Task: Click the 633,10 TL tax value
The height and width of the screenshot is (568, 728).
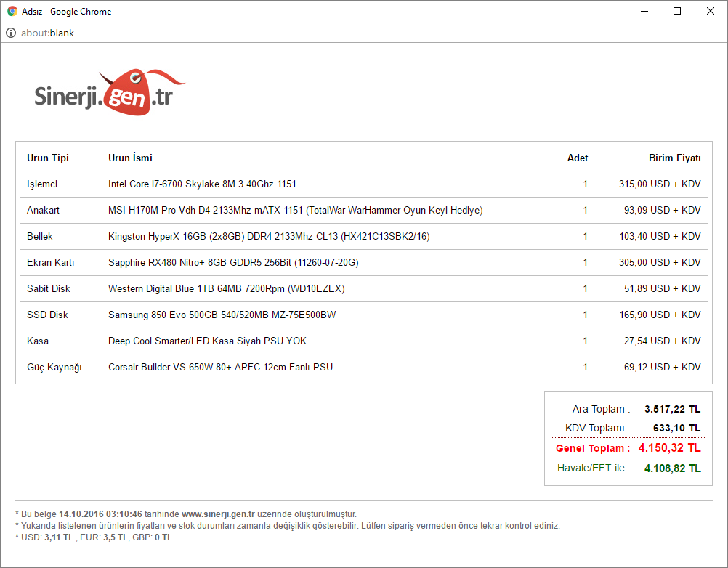Action: [x=677, y=428]
